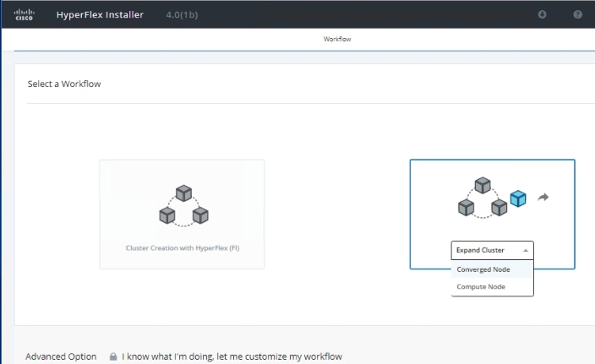595x364 pixels.
Task: Toggle 'I know what I'm doing' customize workflow option
Action: [232, 356]
